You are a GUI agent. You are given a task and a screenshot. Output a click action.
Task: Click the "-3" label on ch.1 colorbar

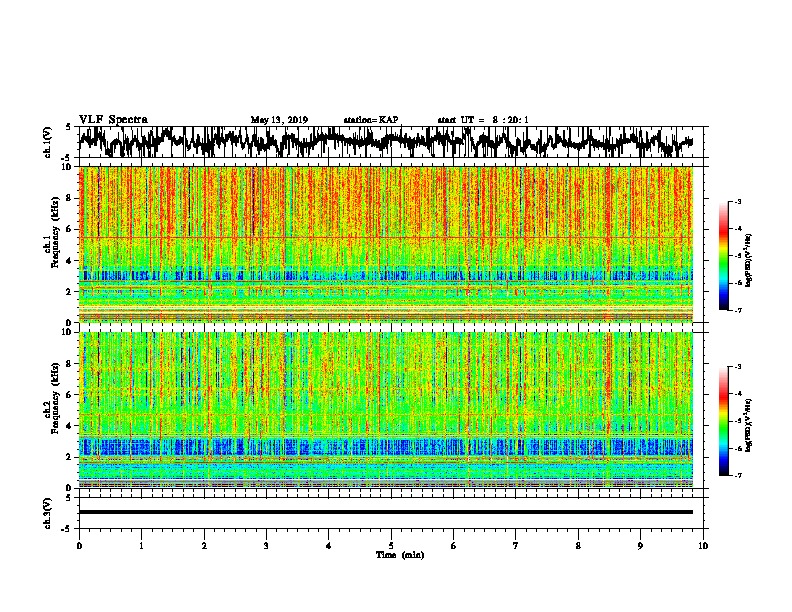(x=738, y=201)
